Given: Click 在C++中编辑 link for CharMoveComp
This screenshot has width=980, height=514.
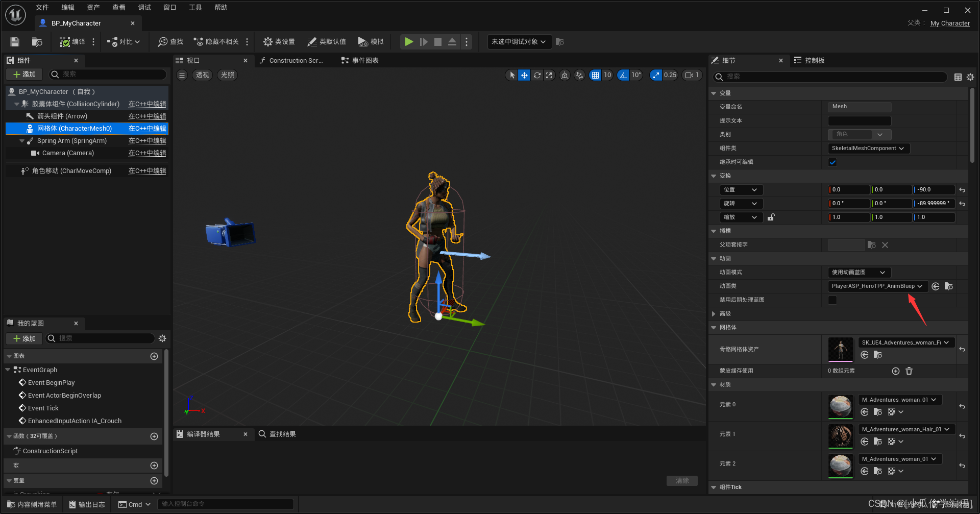Looking at the screenshot, I should (x=148, y=171).
